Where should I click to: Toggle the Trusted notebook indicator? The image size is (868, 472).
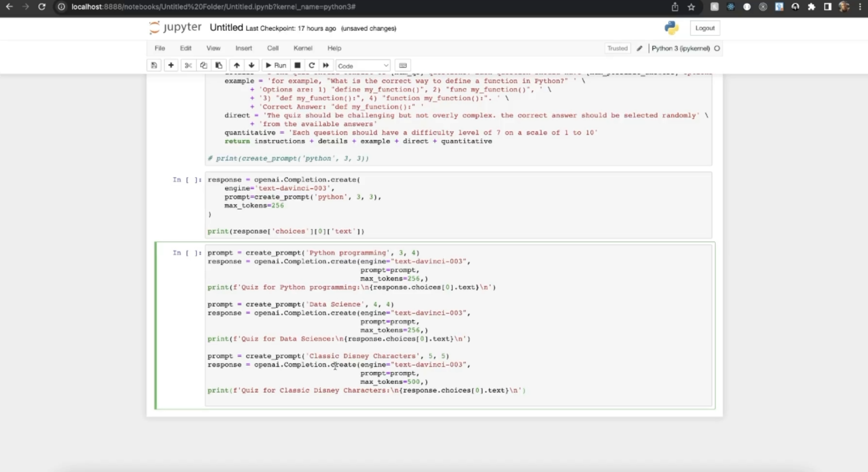(x=617, y=48)
